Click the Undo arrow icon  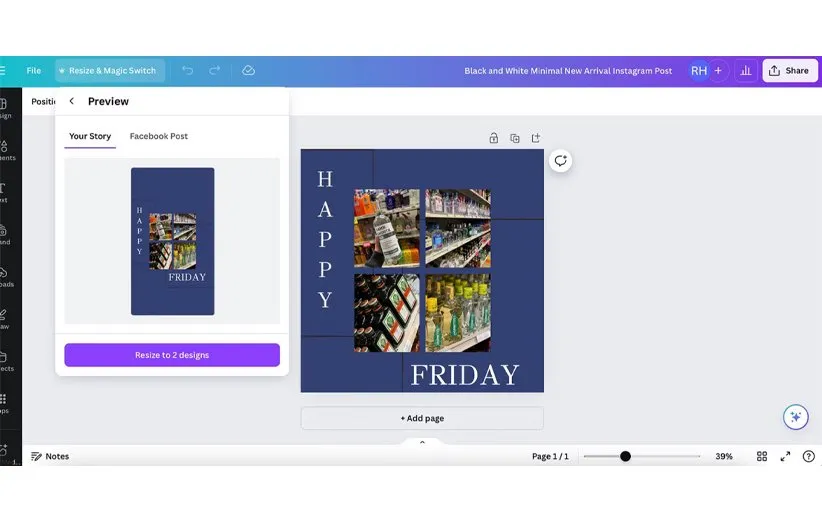tap(187, 71)
